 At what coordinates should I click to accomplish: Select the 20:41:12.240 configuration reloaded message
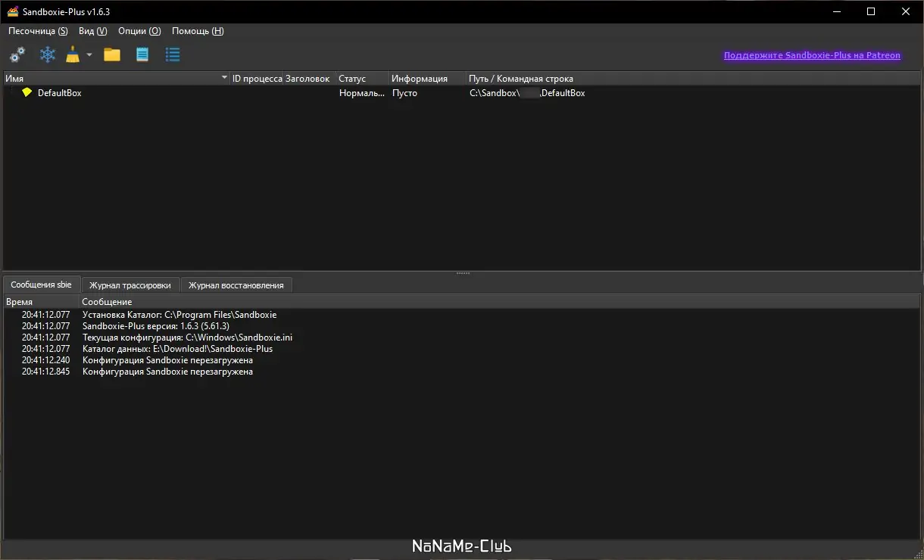pyautogui.click(x=167, y=360)
